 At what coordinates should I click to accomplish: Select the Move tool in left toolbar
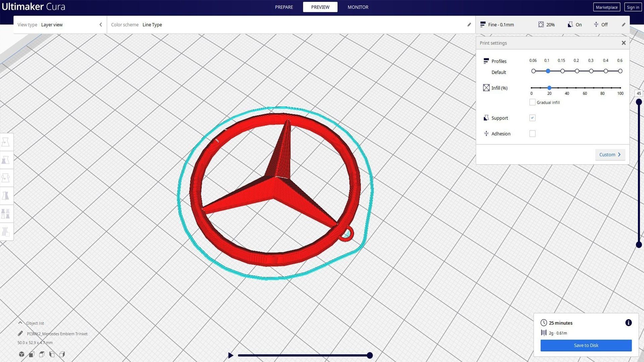click(x=6, y=142)
